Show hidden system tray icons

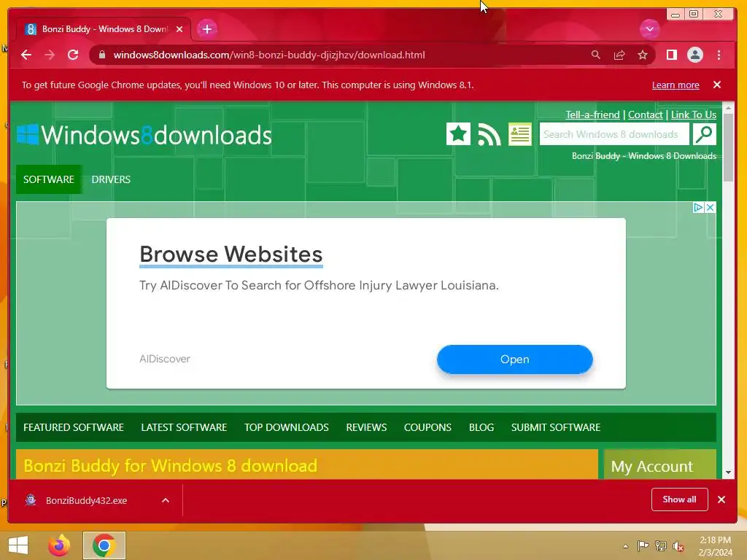coord(625,546)
